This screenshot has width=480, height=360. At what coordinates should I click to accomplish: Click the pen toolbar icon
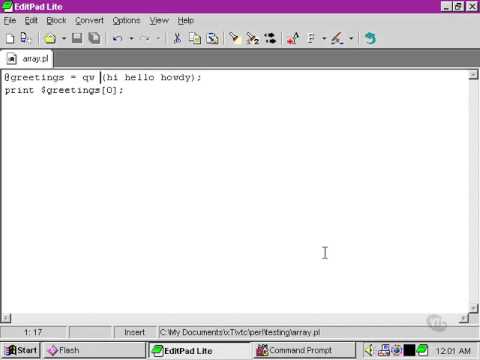tap(337, 39)
